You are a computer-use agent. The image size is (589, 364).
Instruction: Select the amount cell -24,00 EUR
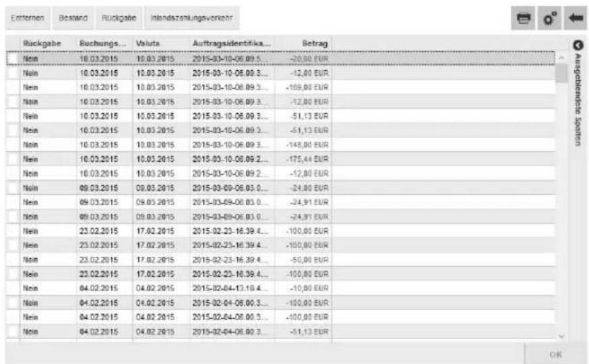309,188
